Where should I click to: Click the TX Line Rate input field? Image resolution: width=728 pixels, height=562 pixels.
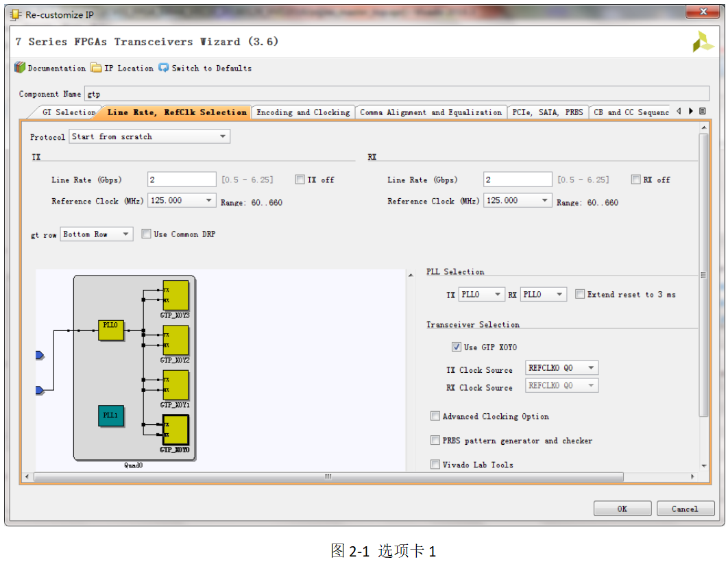click(182, 179)
